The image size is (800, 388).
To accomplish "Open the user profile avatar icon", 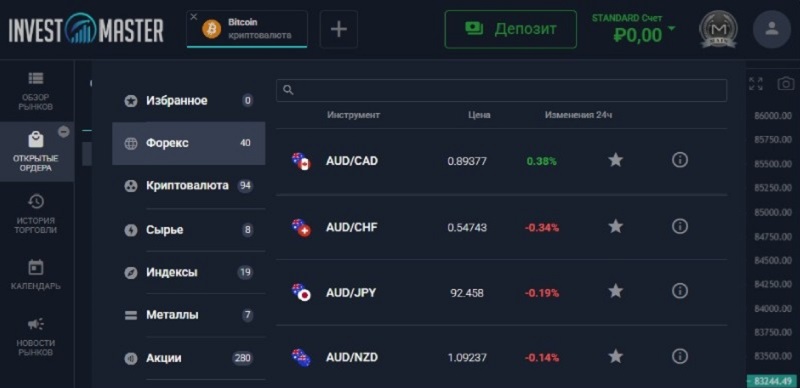I will pyautogui.click(x=771, y=29).
